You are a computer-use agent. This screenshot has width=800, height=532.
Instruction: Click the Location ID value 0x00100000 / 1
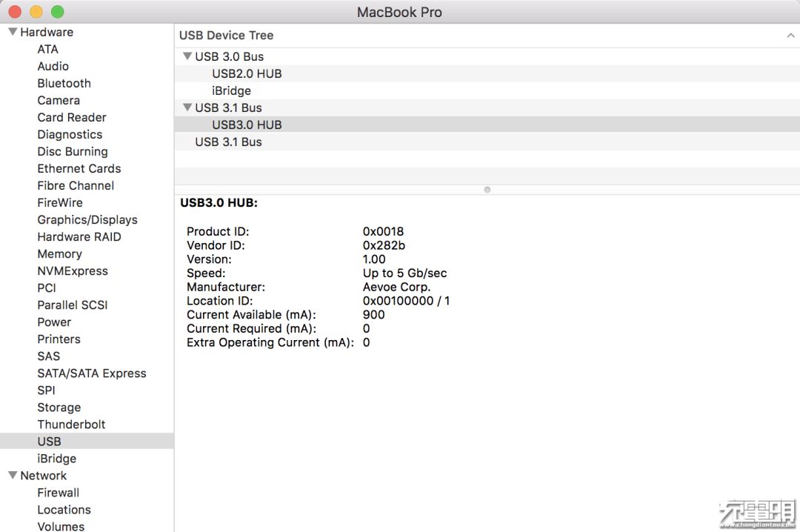coord(406,301)
